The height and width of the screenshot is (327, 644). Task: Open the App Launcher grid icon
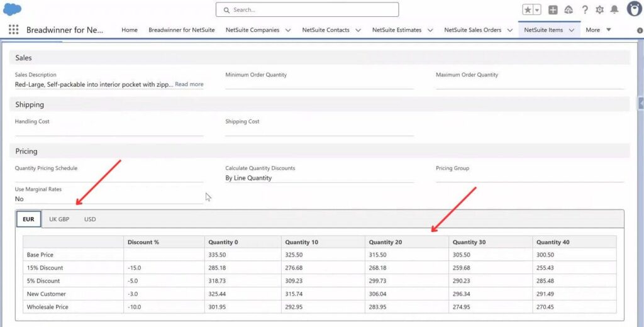click(14, 30)
